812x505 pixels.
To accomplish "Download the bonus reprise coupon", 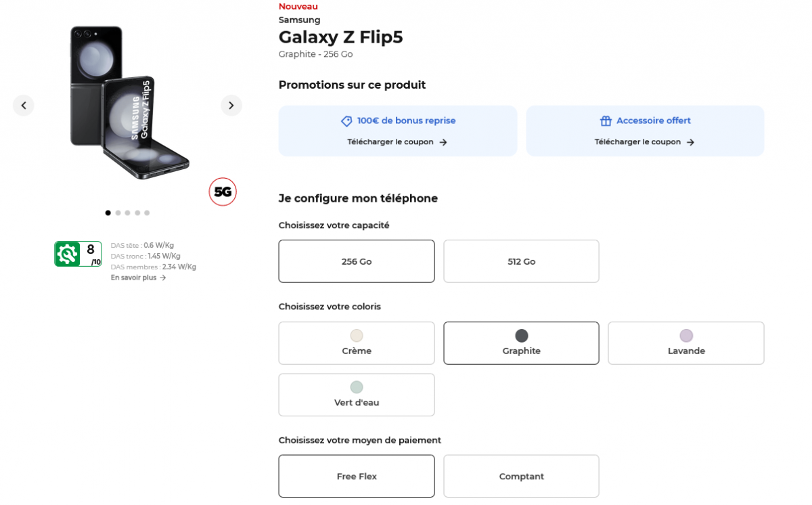I will 397,142.
